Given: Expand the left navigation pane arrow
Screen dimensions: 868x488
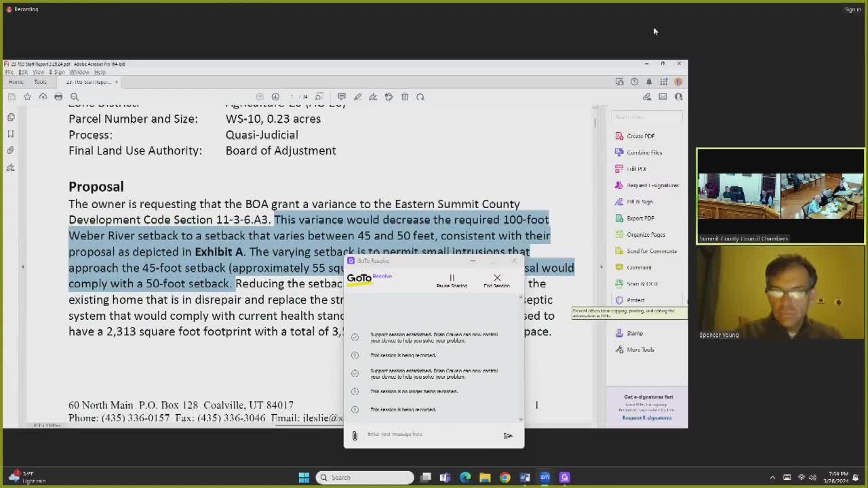Looking at the screenshot, I should 22,267.
